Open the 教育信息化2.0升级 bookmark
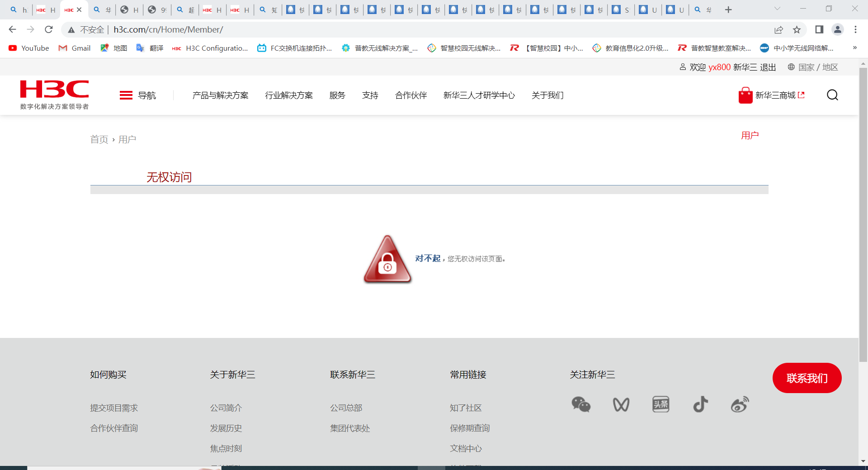 pyautogui.click(x=631, y=48)
